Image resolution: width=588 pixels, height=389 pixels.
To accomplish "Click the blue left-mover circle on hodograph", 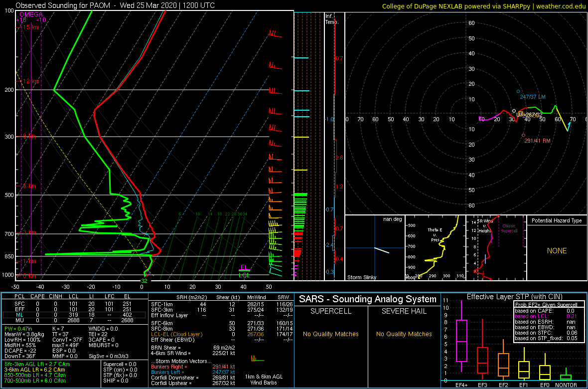I will [518, 91].
